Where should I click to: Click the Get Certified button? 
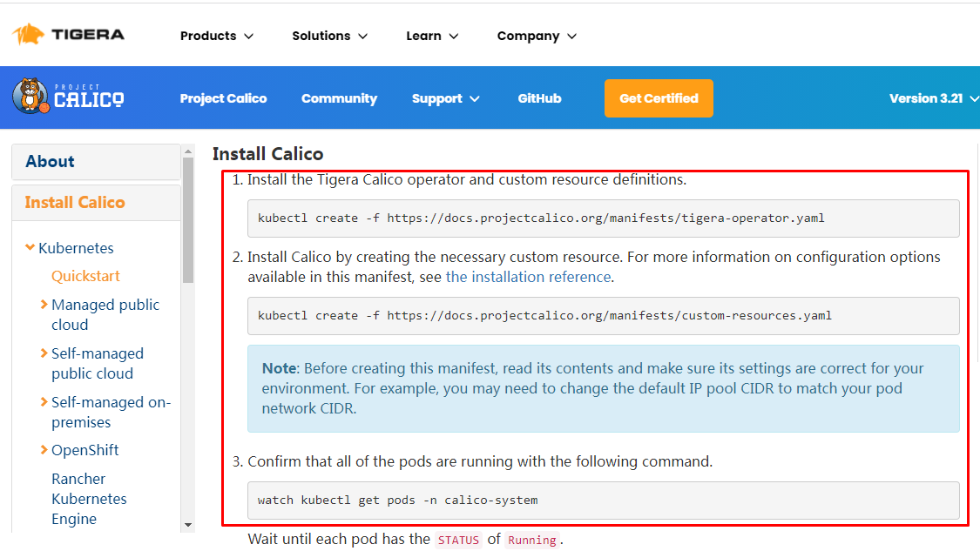tap(659, 98)
